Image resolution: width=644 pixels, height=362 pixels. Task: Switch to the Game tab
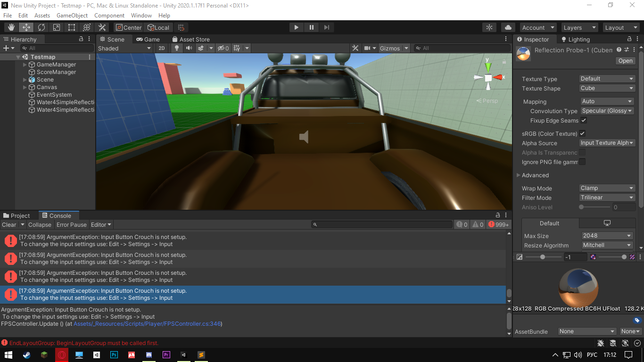[x=148, y=39]
